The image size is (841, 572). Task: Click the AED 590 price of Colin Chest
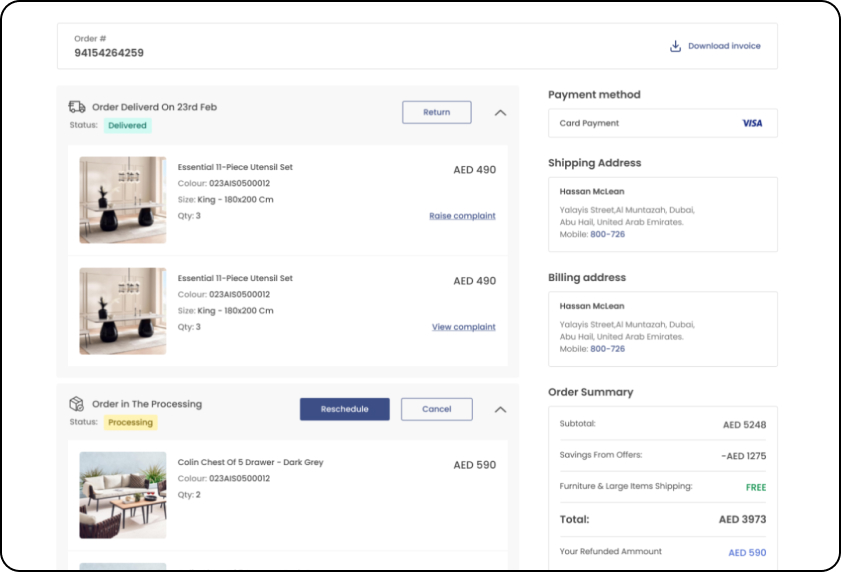(x=475, y=465)
